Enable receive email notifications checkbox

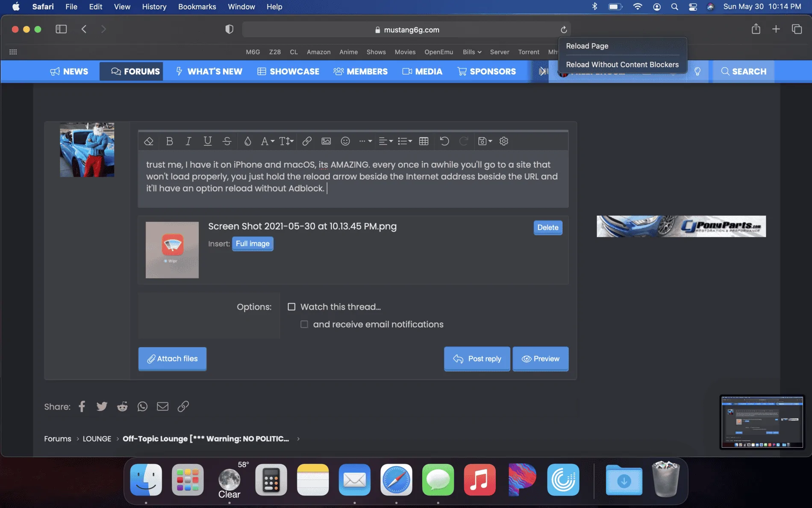point(304,324)
